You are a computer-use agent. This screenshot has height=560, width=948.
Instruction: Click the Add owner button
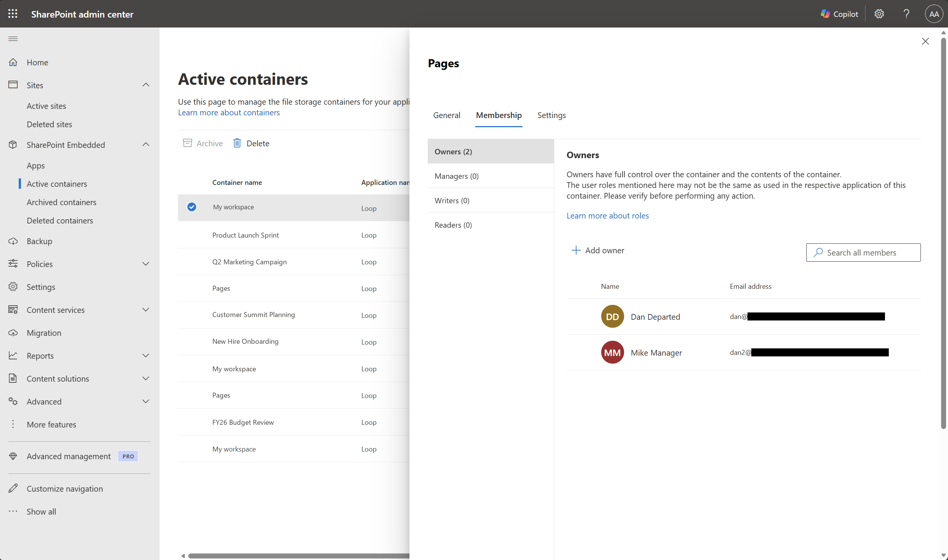pyautogui.click(x=598, y=250)
